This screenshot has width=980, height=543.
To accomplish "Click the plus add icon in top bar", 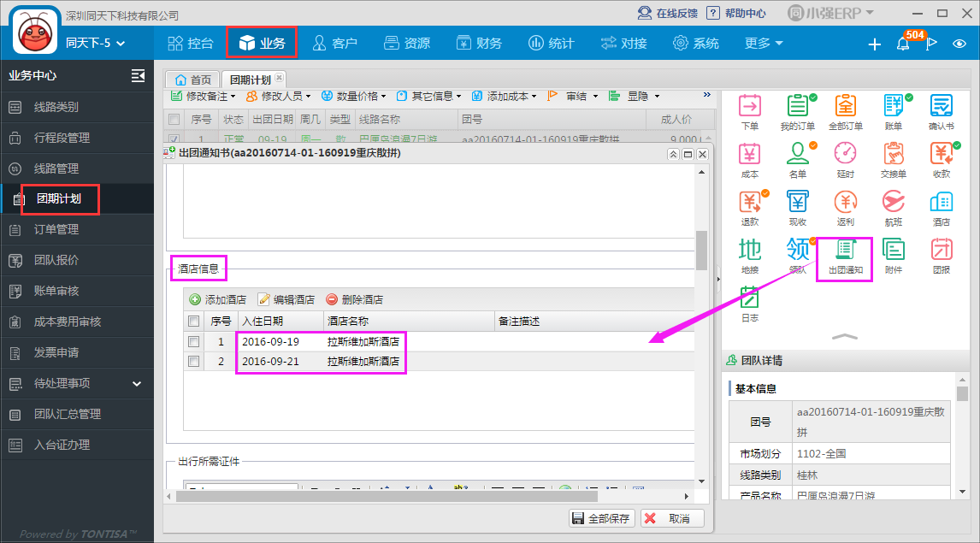I will (874, 44).
